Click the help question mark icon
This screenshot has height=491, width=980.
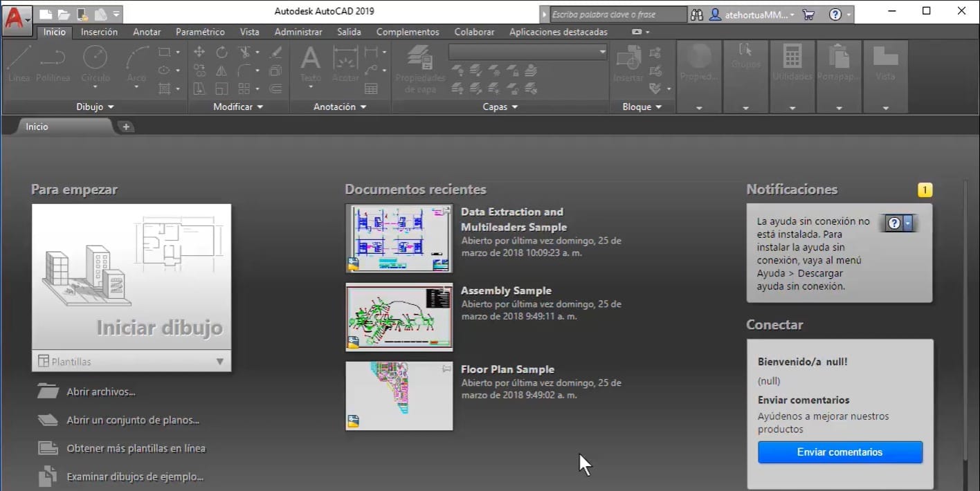835,14
